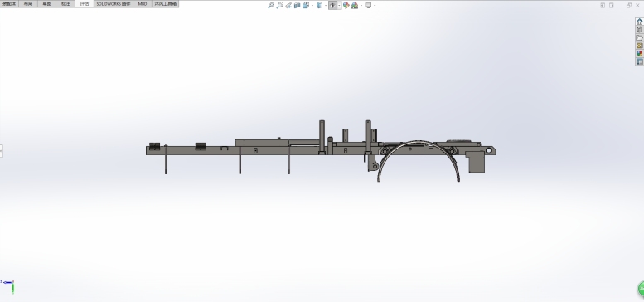Click Zoom to Fit magnifier icon

click(271, 5)
